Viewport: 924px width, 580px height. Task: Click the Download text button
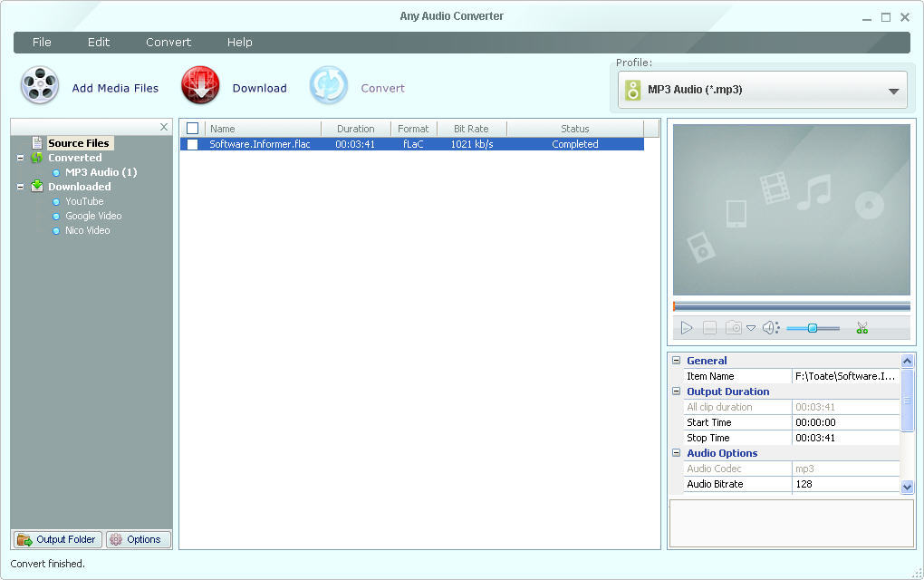click(x=260, y=89)
